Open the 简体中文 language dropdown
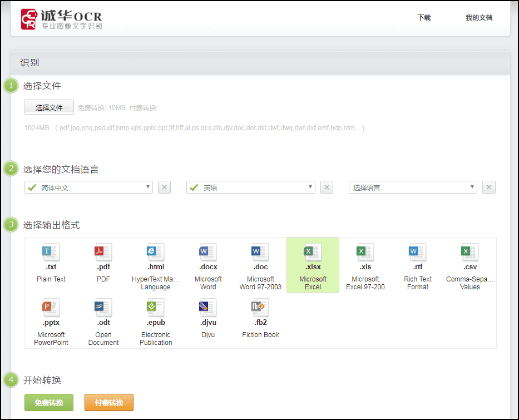The image size is (519, 420). (88, 187)
